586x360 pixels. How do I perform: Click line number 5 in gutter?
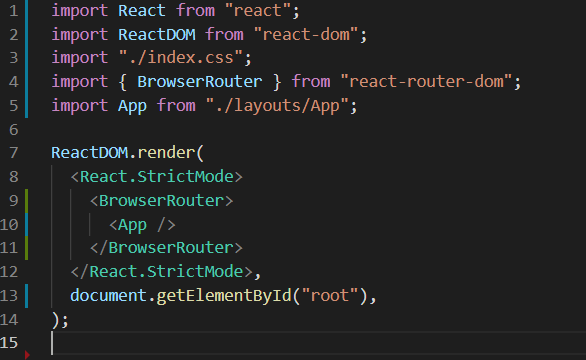(x=13, y=106)
